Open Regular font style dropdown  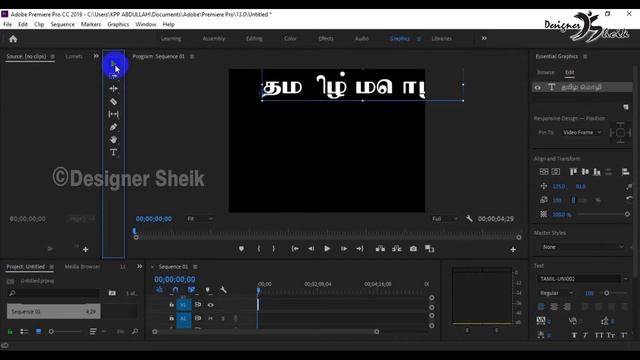point(556,293)
